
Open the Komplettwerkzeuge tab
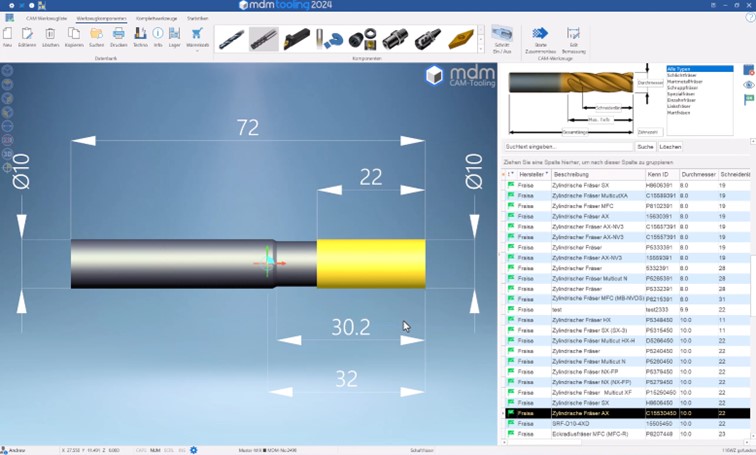click(157, 18)
